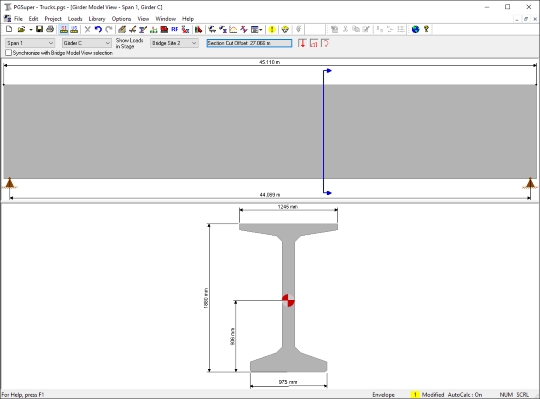540x399 pixels.
Task: Save the project with the floppy icon
Action: (39, 29)
